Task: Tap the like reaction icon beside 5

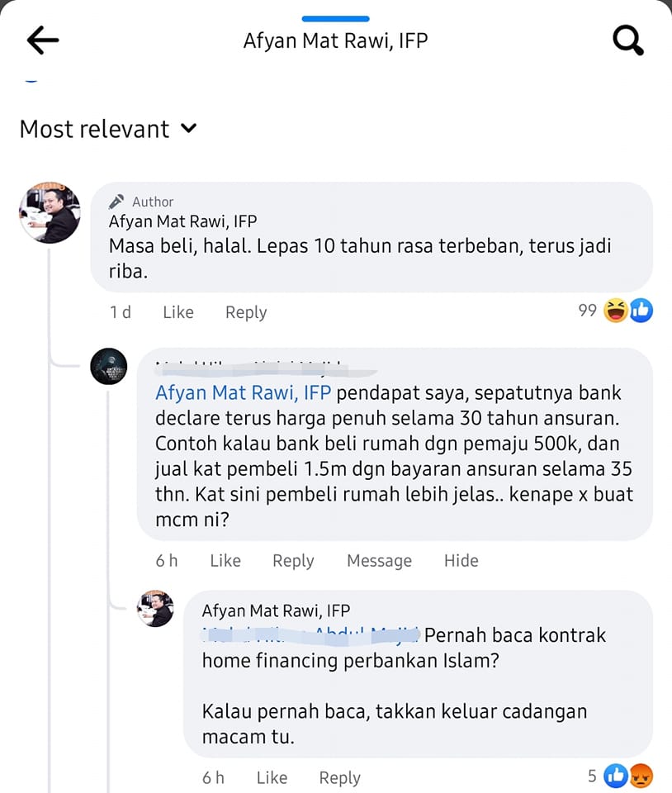Action: [616, 776]
